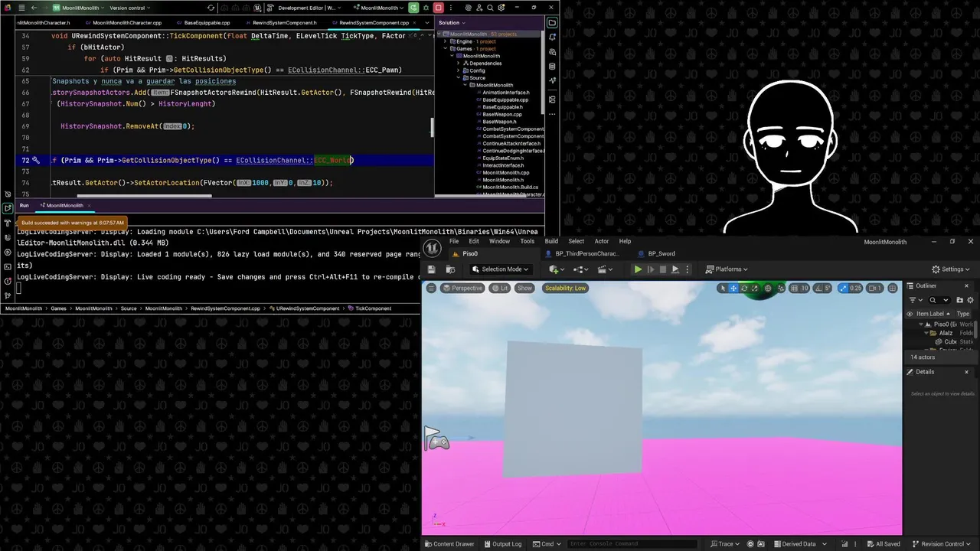Click Rider navigate back arrow
Image resolution: width=980 pixels, height=551 pixels.
tap(34, 8)
